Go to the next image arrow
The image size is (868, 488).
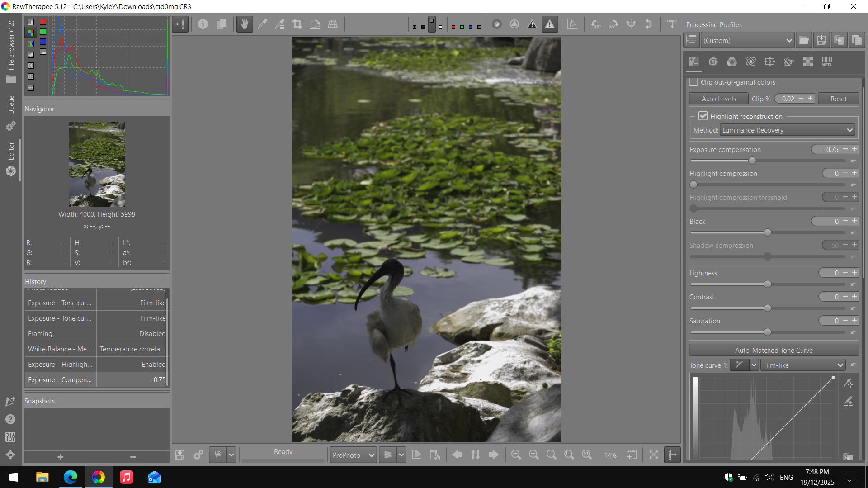click(494, 455)
